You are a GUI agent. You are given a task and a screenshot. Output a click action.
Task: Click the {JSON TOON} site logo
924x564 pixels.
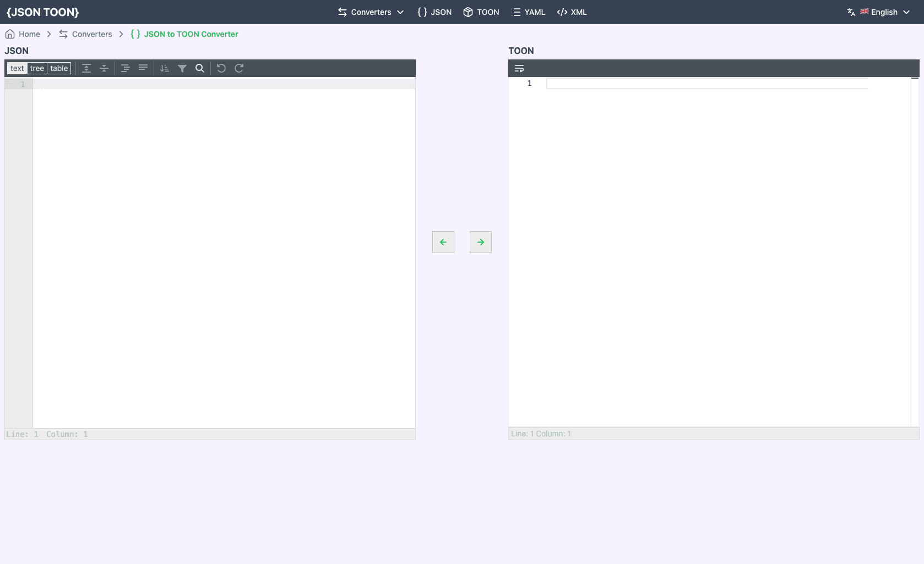pyautogui.click(x=43, y=12)
